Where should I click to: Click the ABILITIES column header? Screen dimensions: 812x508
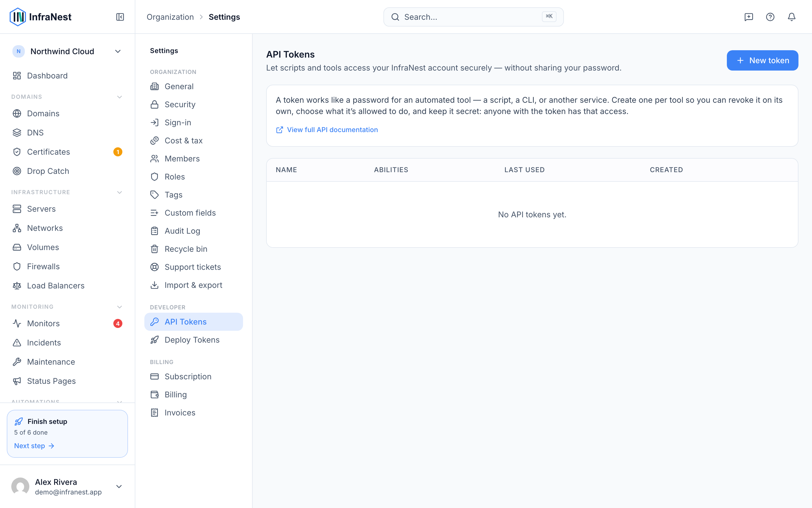click(x=391, y=170)
